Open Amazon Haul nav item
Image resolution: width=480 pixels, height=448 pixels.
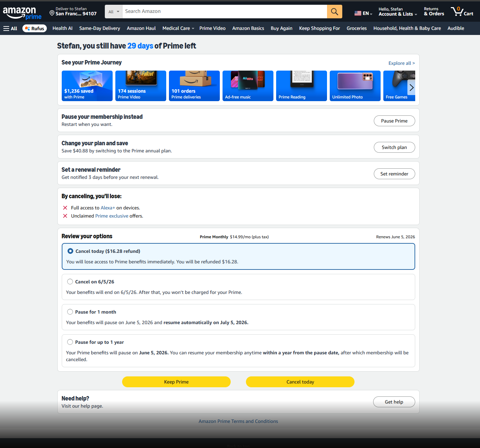141,29
